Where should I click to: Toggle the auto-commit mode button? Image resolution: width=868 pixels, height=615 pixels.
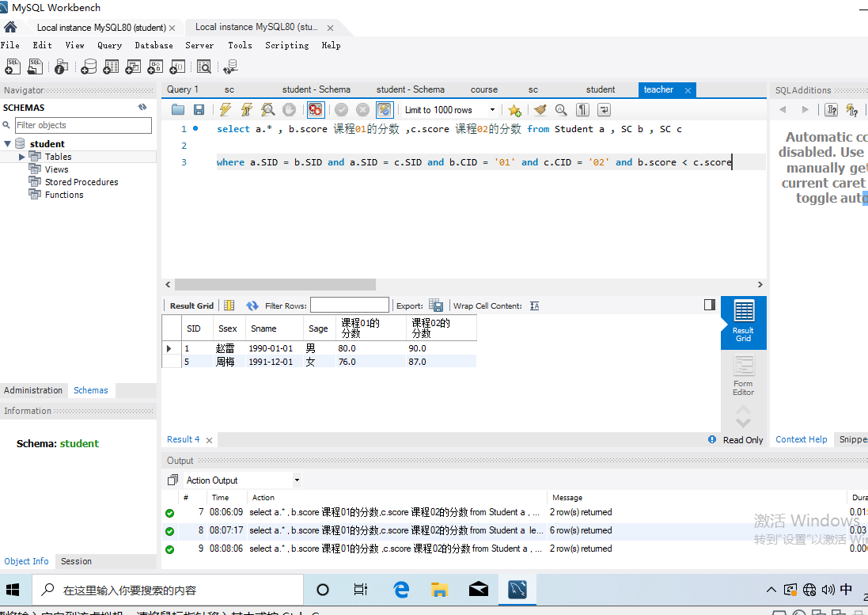pyautogui.click(x=385, y=109)
